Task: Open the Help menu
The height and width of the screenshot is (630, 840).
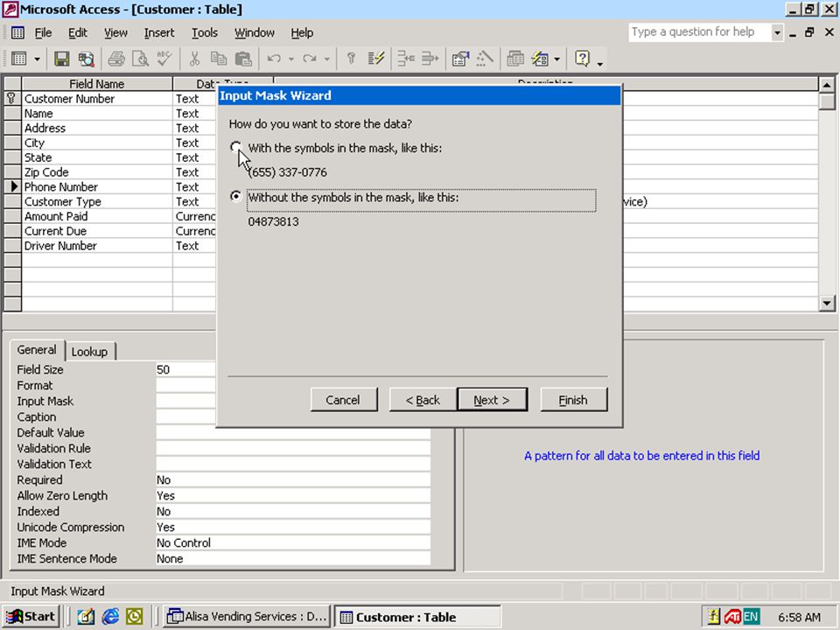Action: pos(302,32)
